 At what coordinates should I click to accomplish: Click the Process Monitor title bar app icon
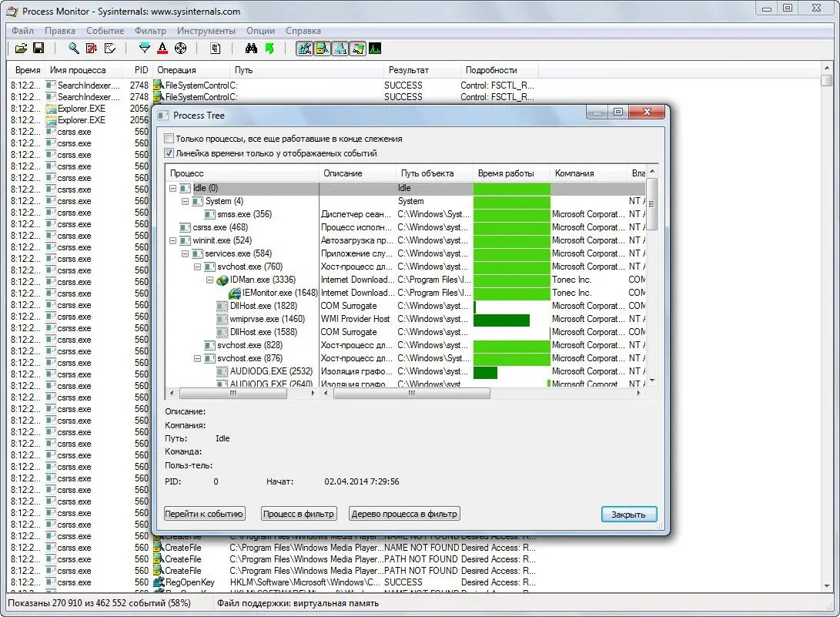12,12
